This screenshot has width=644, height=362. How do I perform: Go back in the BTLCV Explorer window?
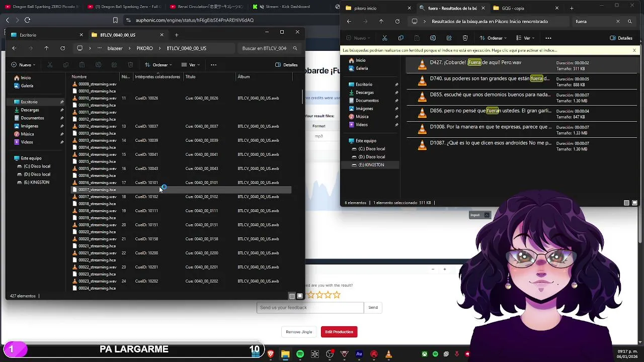point(14,48)
